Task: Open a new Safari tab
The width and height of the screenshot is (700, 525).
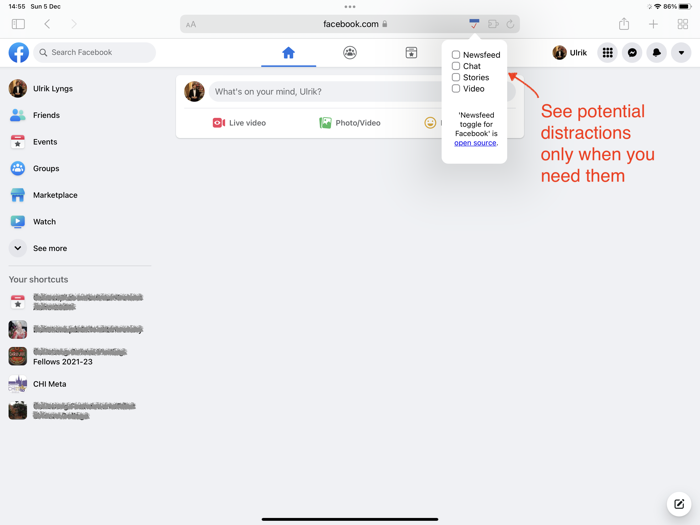Action: (653, 24)
